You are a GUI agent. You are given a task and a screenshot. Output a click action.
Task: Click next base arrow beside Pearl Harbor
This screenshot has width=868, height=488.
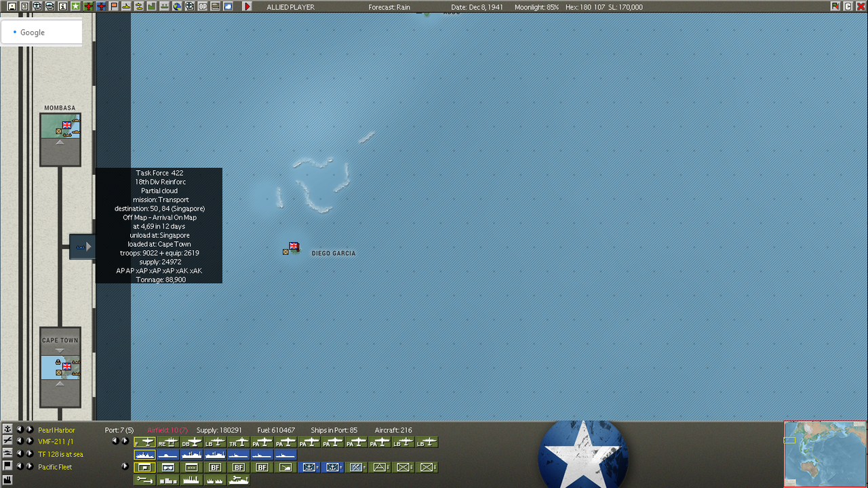point(30,430)
